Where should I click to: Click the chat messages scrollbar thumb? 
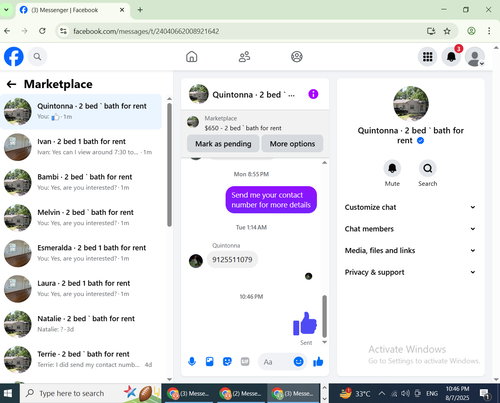pos(324,316)
